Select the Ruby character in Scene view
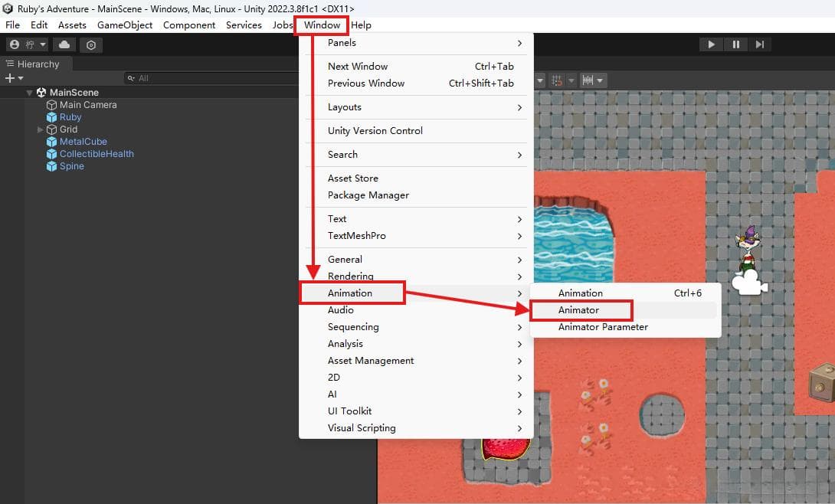 (748, 250)
